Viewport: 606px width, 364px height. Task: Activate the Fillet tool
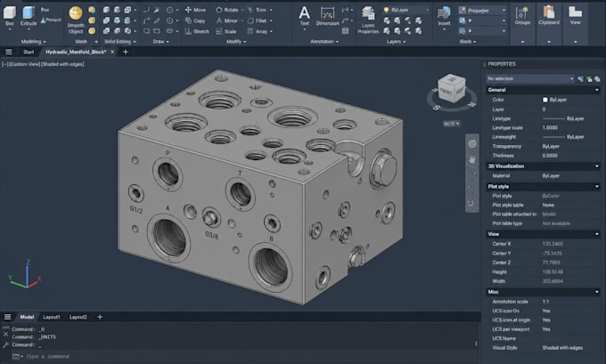click(x=257, y=20)
